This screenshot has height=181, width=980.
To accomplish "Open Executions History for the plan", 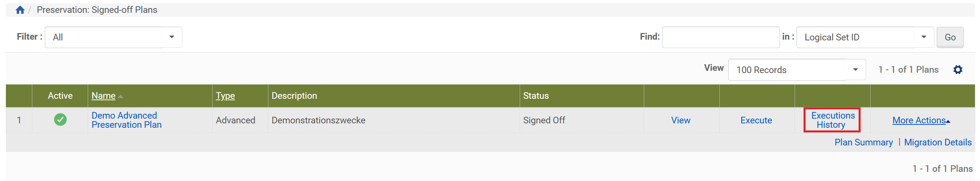I will tap(832, 120).
